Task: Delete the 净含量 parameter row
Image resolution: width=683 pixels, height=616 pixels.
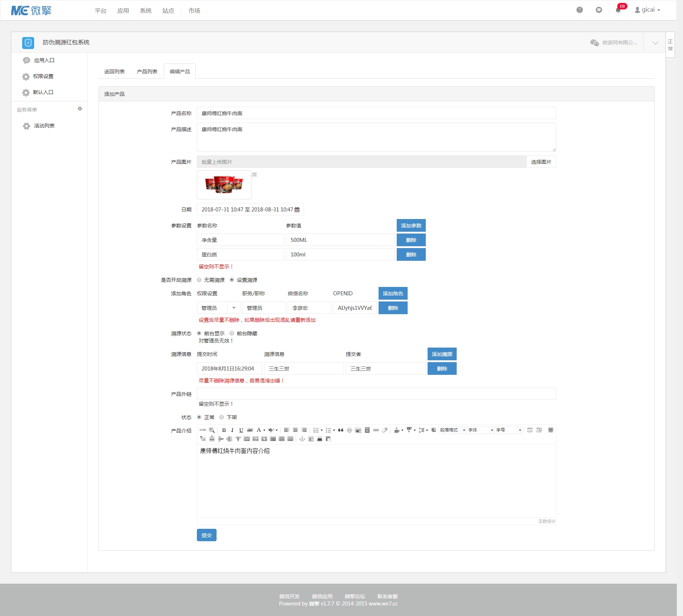Action: (411, 240)
